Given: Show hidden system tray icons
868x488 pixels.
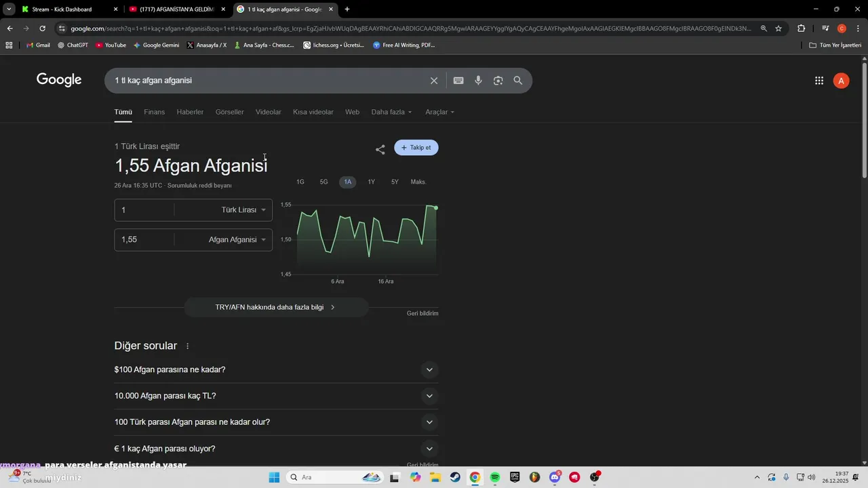Looking at the screenshot, I should [x=757, y=477].
